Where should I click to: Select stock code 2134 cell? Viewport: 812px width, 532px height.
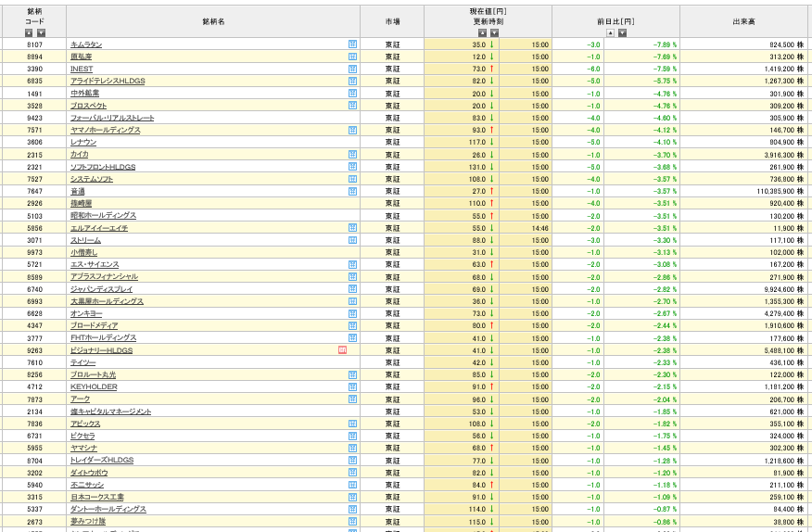(34, 412)
